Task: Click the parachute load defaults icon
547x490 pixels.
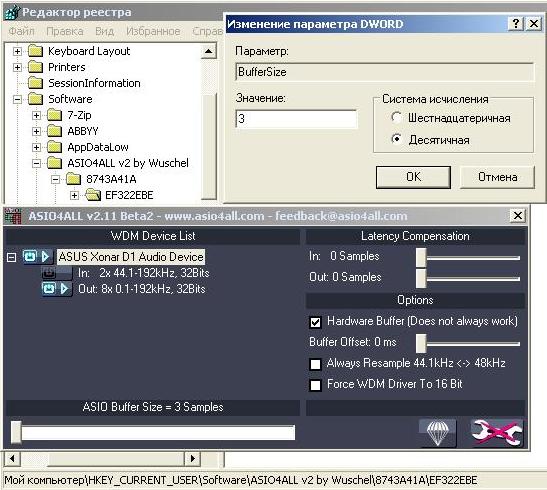Action: coord(438,432)
